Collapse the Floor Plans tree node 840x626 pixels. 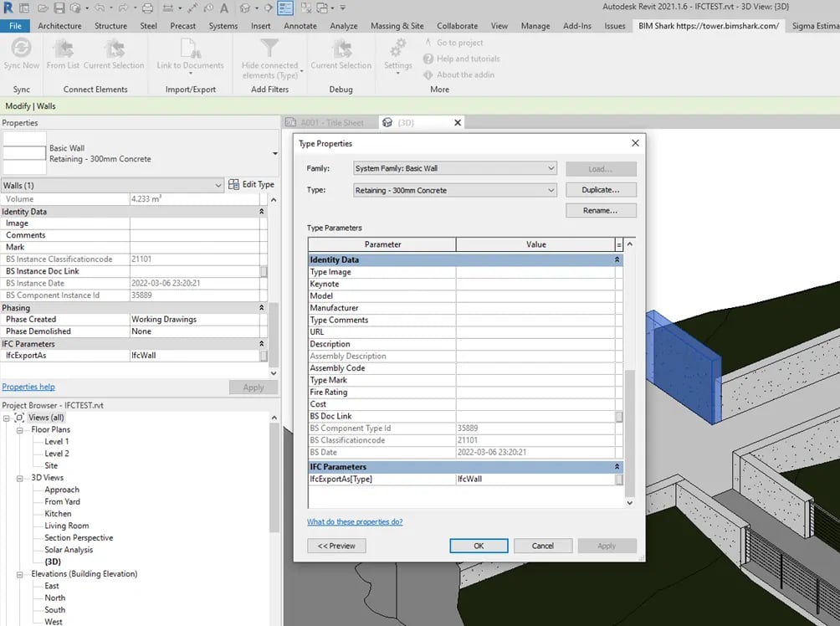pyautogui.click(x=20, y=430)
